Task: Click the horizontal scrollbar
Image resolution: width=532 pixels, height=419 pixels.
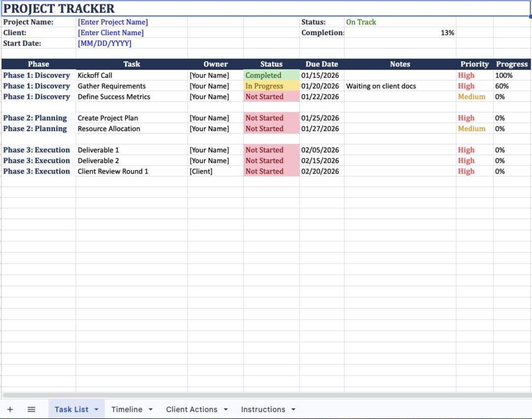Action: (266, 395)
